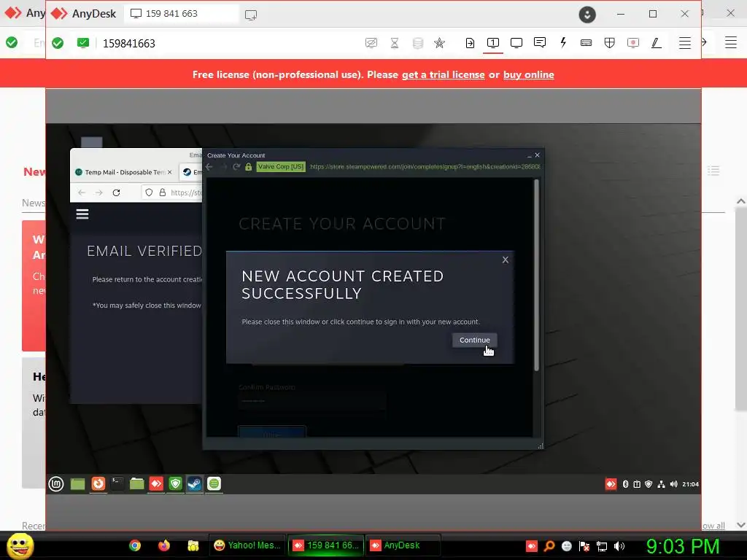This screenshot has height=560, width=747.
Task: Select the 159 841 663 session tab
Action: coord(181,14)
